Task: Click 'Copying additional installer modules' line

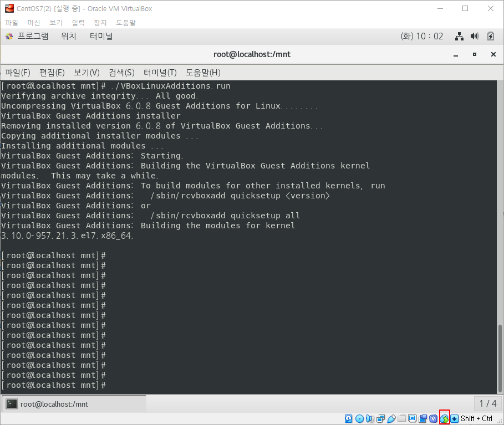Action: [100, 136]
